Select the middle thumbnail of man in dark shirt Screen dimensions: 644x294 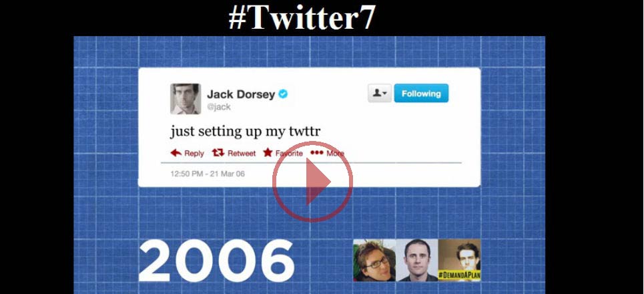coord(417,261)
